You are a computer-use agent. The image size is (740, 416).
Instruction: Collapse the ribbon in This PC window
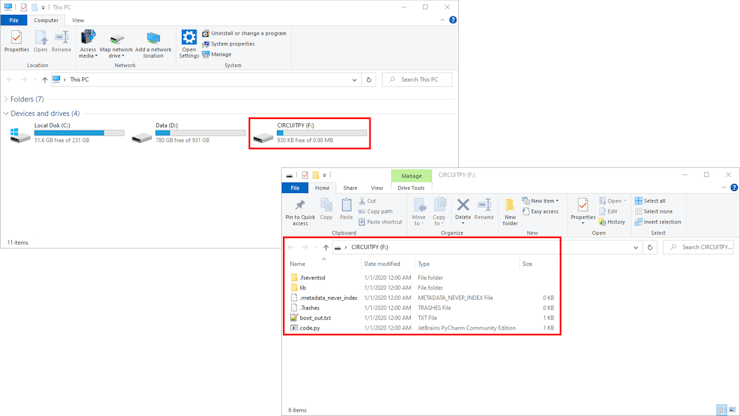442,20
